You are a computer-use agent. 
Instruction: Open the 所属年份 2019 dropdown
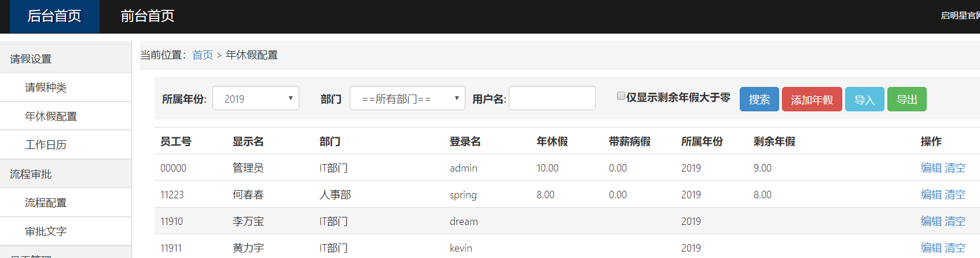(256, 98)
